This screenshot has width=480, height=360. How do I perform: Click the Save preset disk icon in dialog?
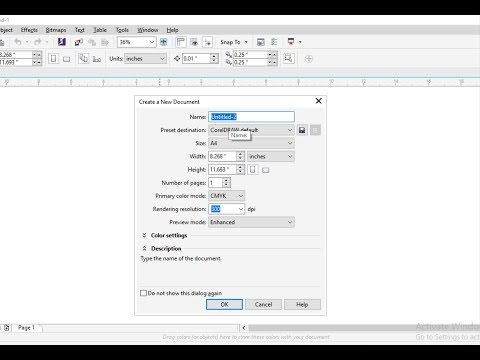tap(302, 130)
